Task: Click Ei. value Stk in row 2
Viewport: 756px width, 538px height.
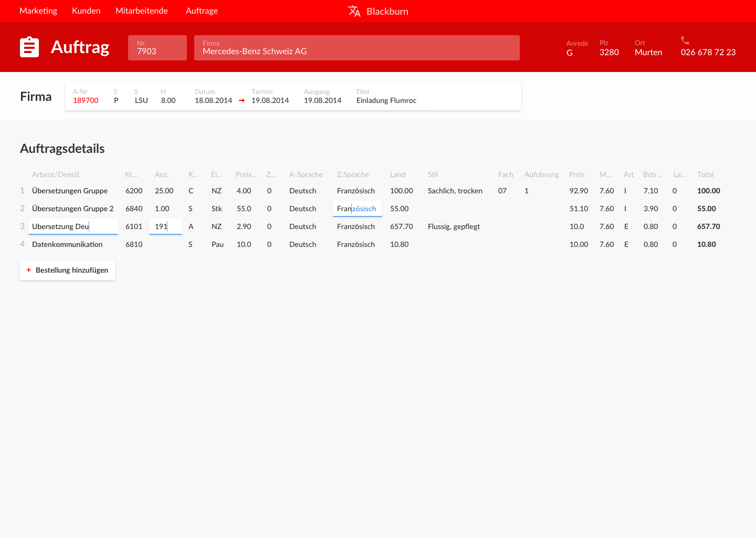Action: 217,209
